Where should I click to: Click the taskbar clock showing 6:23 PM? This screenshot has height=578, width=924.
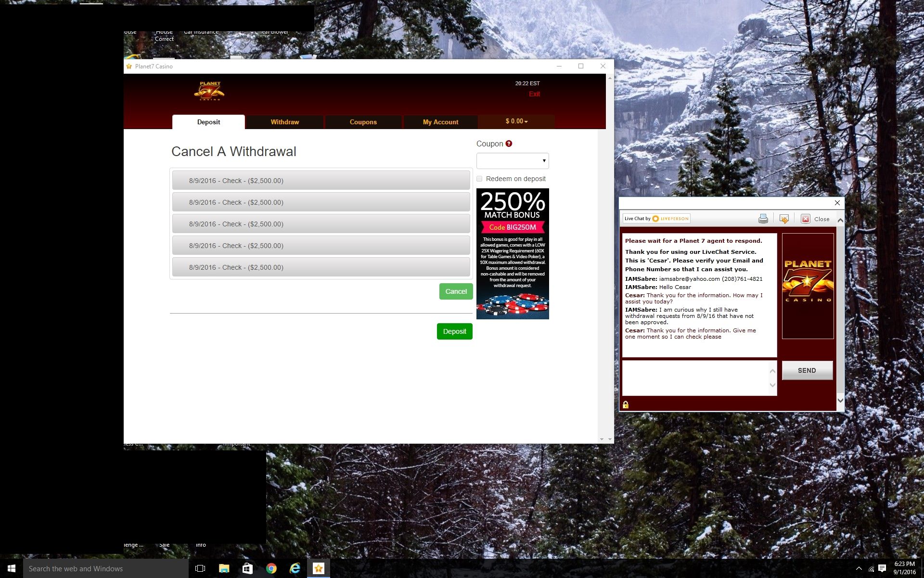904,568
